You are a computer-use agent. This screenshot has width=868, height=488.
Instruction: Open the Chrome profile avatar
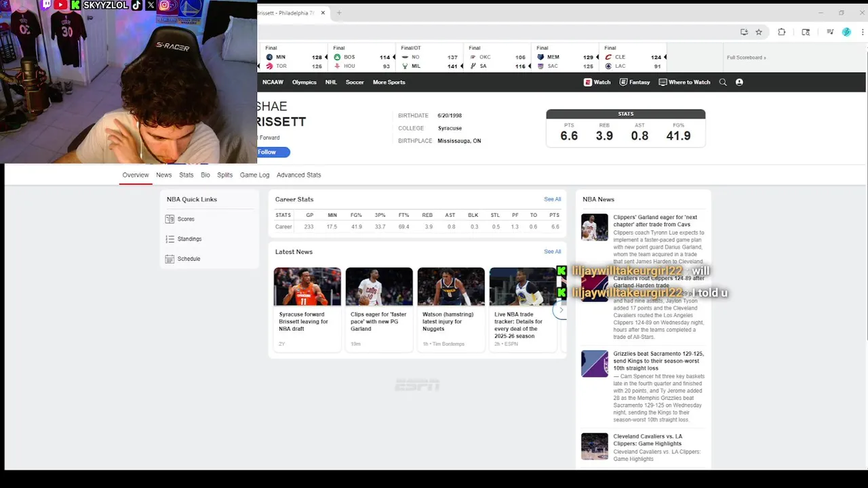tap(846, 32)
